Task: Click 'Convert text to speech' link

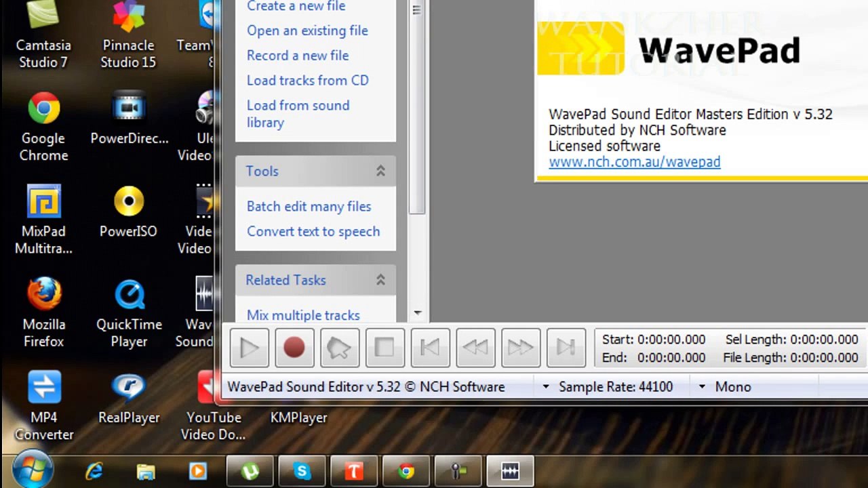Action: (x=313, y=232)
